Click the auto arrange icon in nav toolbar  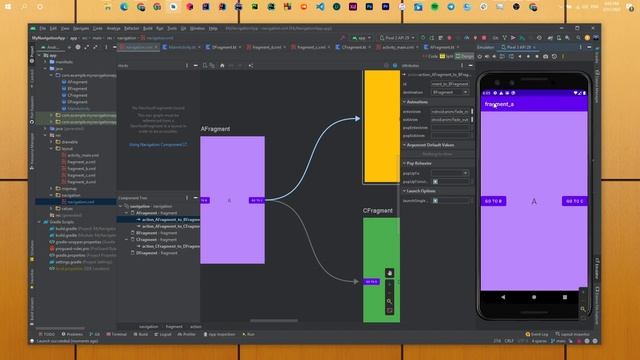tap(251, 65)
